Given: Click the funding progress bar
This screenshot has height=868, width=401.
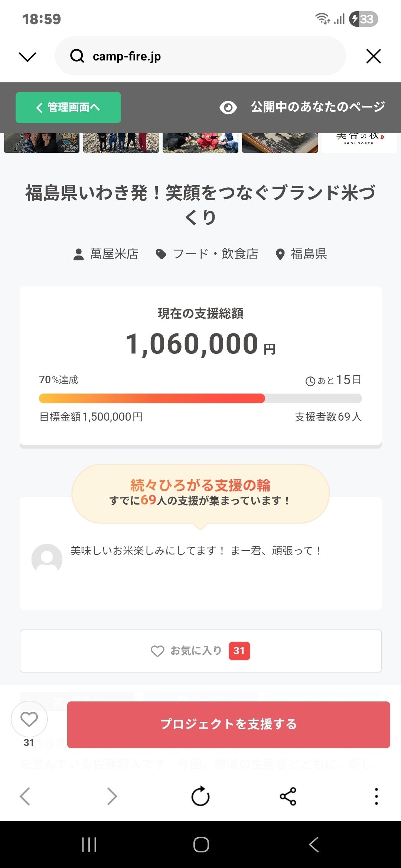Looking at the screenshot, I should (200, 398).
